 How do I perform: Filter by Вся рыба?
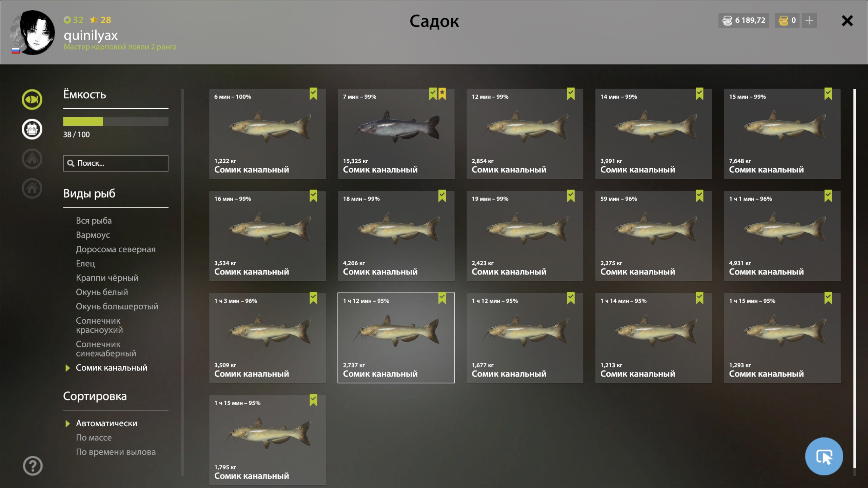point(94,221)
